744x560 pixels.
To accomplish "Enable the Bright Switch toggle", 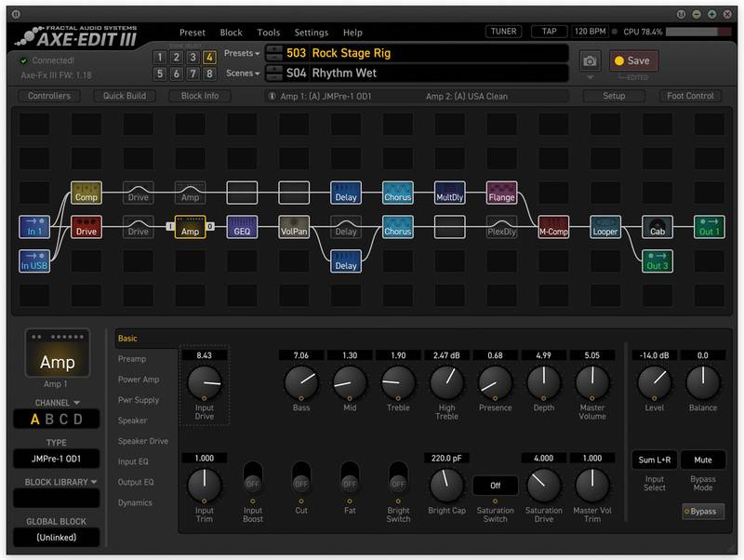I will click(398, 483).
